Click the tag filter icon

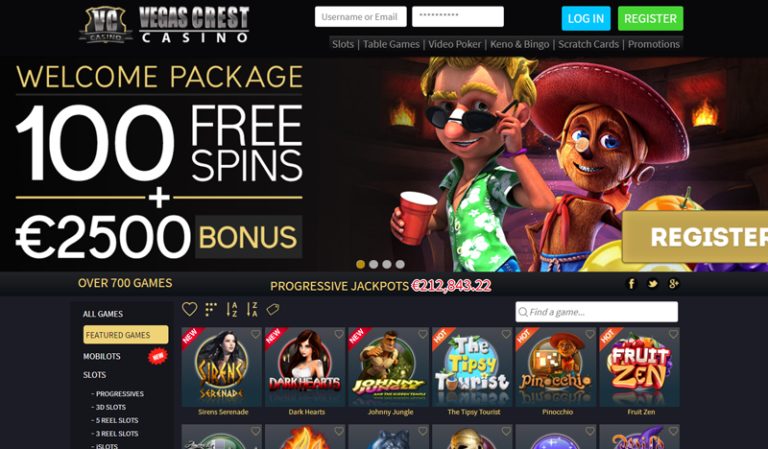[273, 309]
